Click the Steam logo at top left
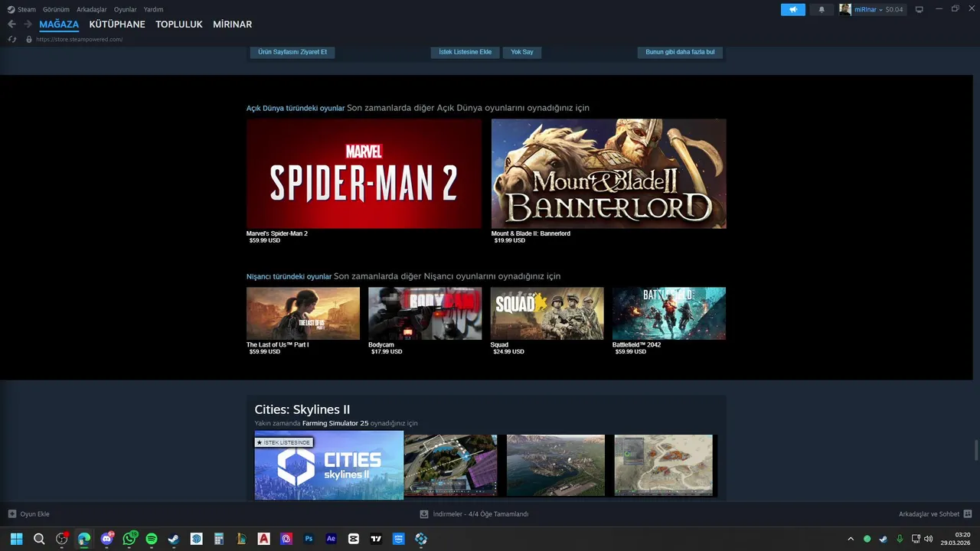The height and width of the screenshot is (551, 980). pos(11,9)
